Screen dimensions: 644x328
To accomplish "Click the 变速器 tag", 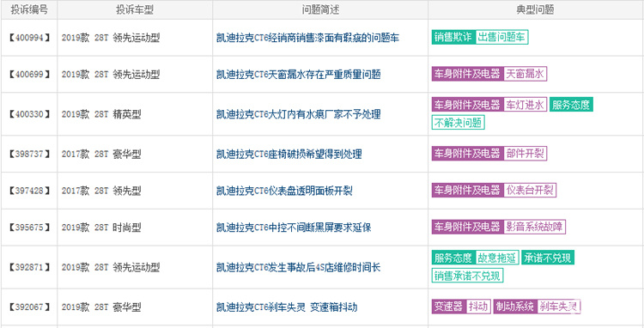I will tap(448, 307).
